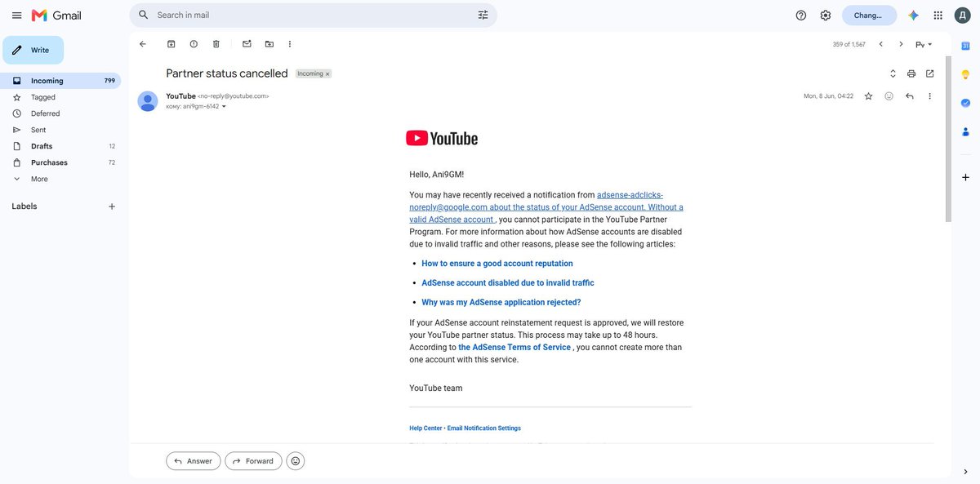
Task: Open Email Notification Settings link
Action: coord(484,428)
